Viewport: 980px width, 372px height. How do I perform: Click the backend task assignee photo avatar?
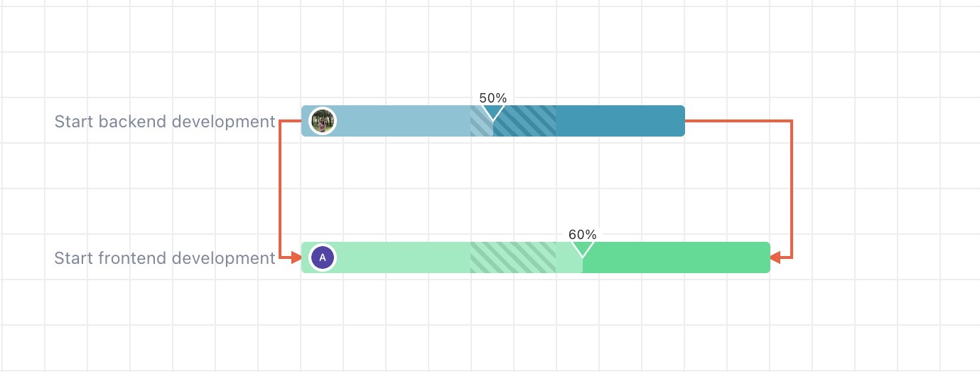[x=323, y=121]
